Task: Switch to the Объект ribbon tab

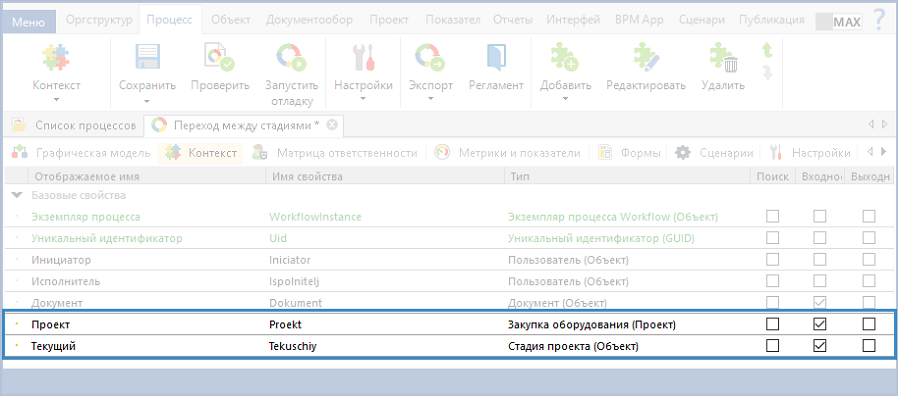Action: pyautogui.click(x=231, y=20)
